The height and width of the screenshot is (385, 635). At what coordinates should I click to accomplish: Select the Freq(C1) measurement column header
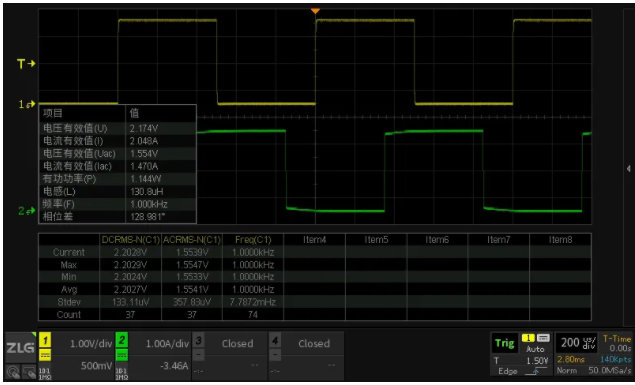pyautogui.click(x=253, y=240)
